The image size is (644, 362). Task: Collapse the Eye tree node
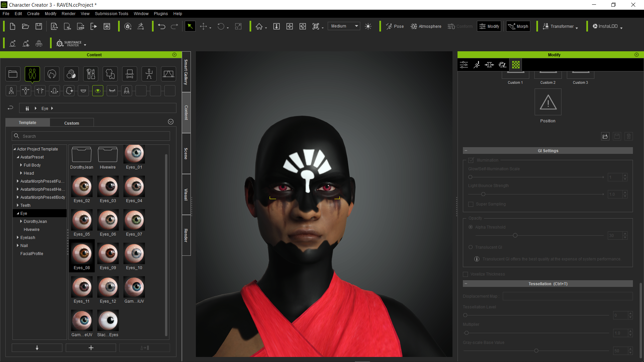[18, 214]
